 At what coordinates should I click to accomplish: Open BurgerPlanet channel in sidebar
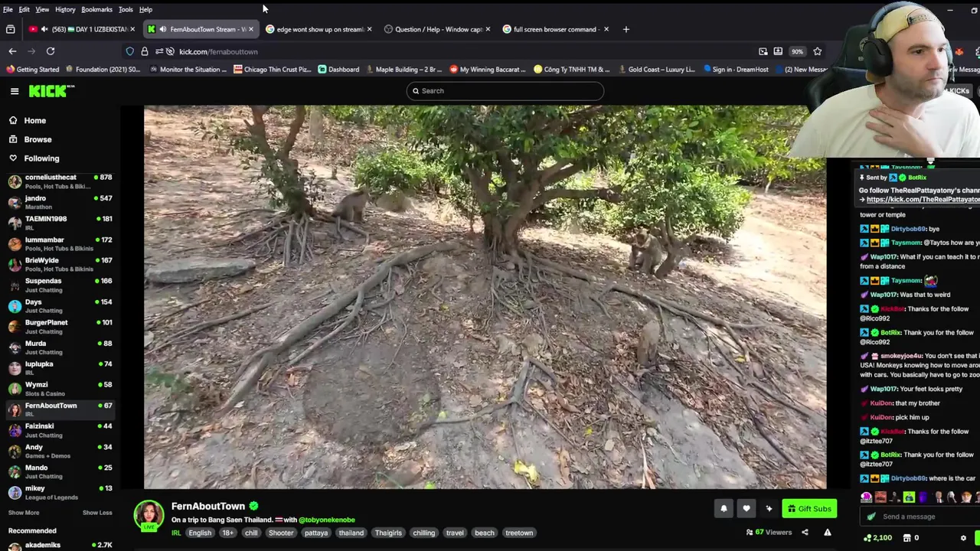[60, 327]
